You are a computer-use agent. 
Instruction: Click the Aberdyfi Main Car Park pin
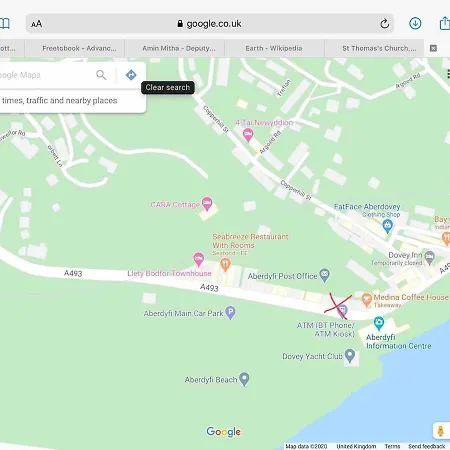click(x=230, y=312)
